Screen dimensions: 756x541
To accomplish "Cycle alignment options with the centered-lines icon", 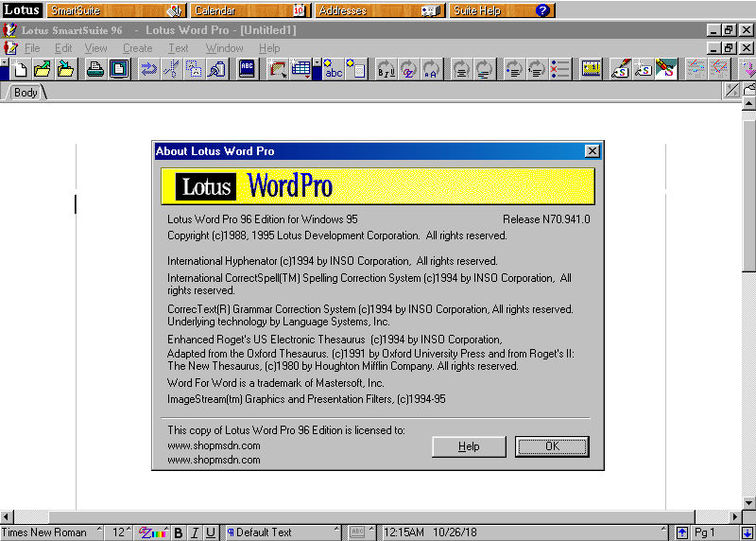I will click(461, 69).
